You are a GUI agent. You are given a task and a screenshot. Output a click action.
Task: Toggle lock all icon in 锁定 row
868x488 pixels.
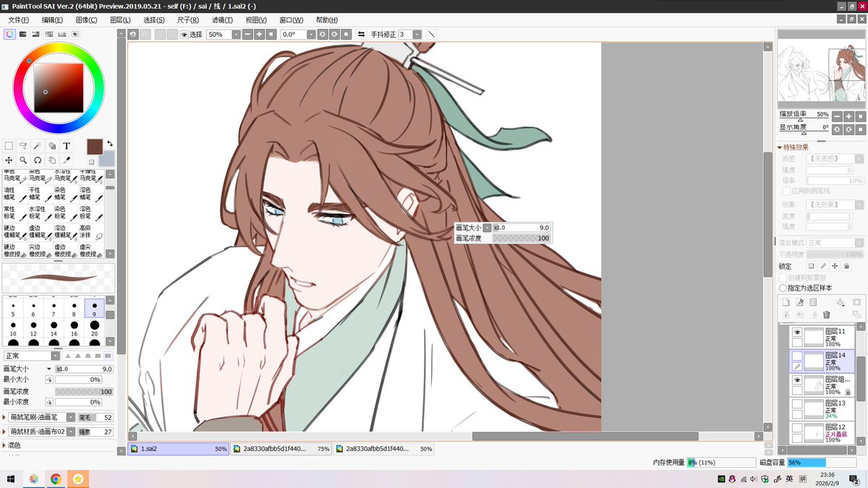click(846, 266)
